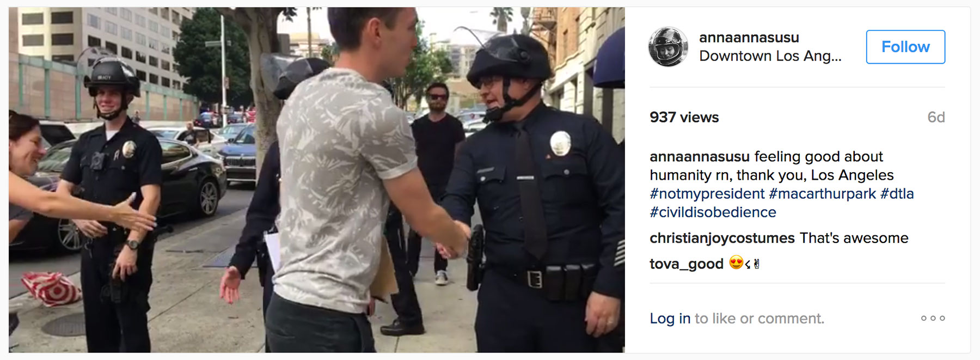Click the #notmypresident hashtag
Screen dimensions: 980x360
707,194
